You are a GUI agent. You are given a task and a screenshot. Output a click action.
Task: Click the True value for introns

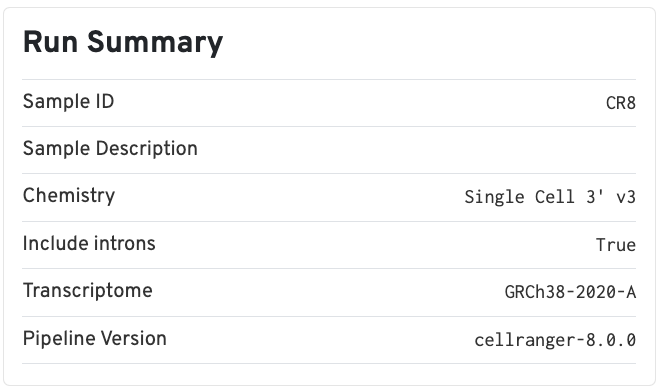coord(616,245)
